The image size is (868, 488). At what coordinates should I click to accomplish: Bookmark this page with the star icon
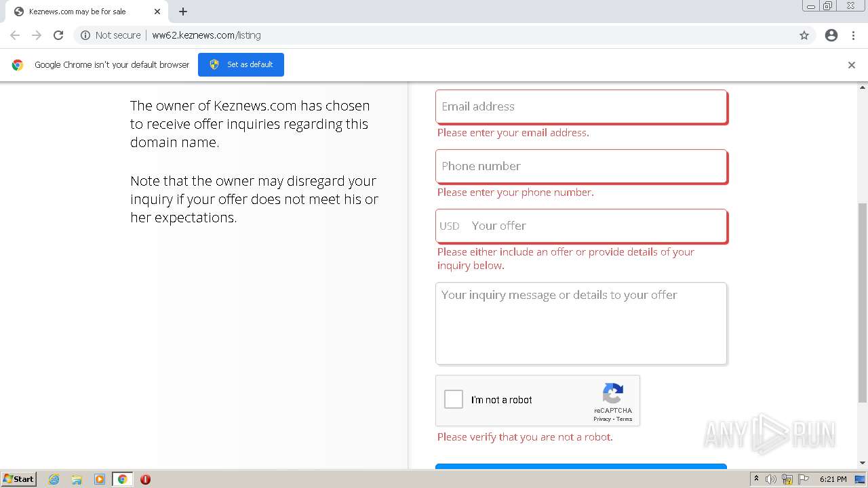pyautogui.click(x=804, y=35)
